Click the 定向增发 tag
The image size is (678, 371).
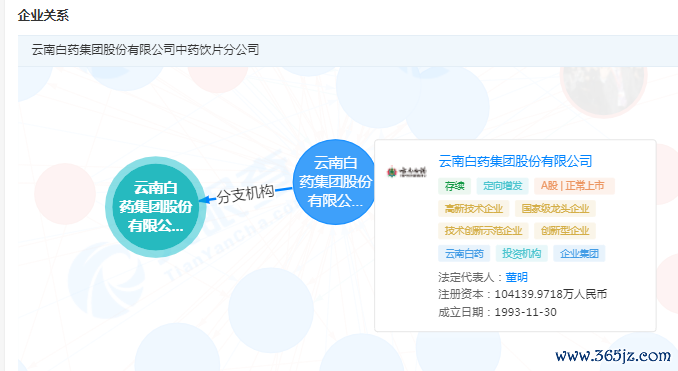click(502, 186)
